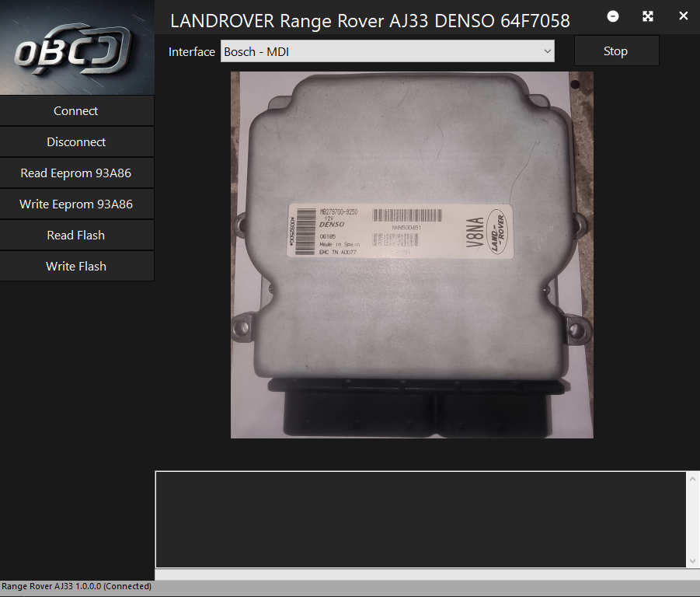Choose Write Eeprom 93A86
700x597 pixels.
click(76, 204)
